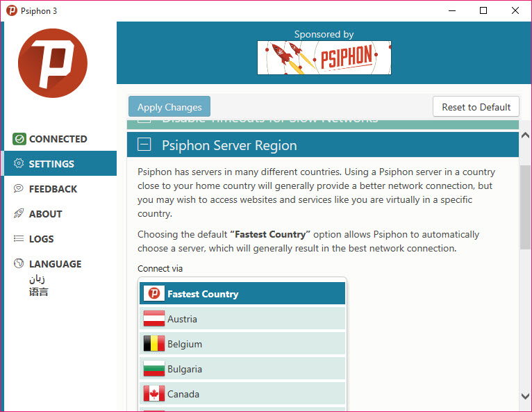Click the Austria flag icon

[154, 318]
